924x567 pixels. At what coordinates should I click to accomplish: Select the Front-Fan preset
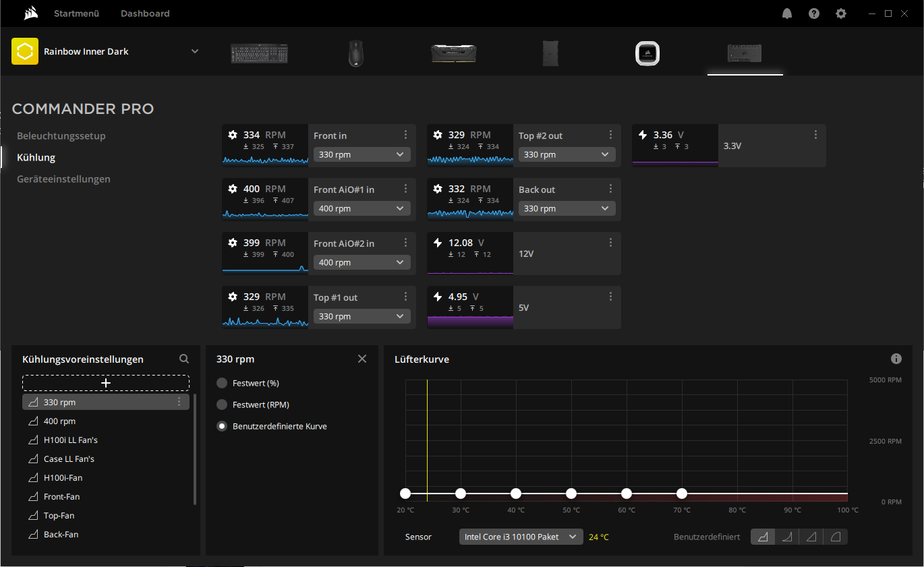[x=106, y=496]
